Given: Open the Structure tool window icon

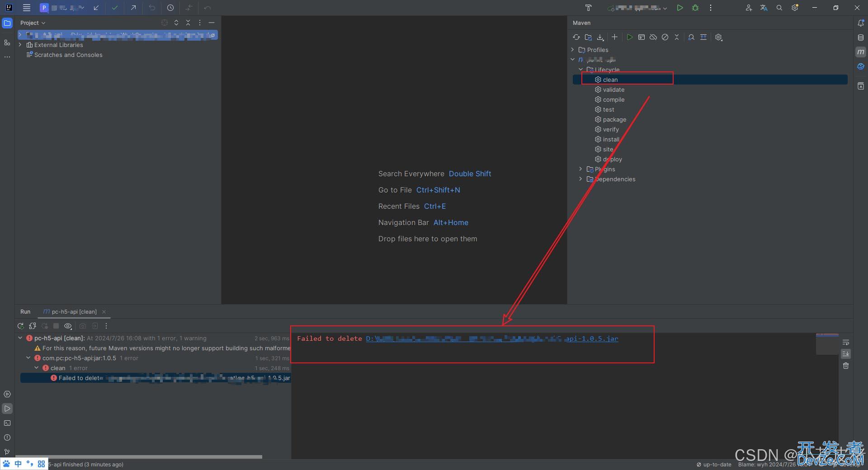Looking at the screenshot, I should point(7,42).
